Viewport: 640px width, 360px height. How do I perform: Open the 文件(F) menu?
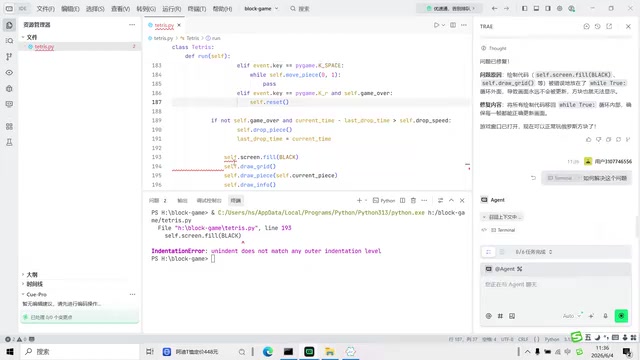(45, 9)
